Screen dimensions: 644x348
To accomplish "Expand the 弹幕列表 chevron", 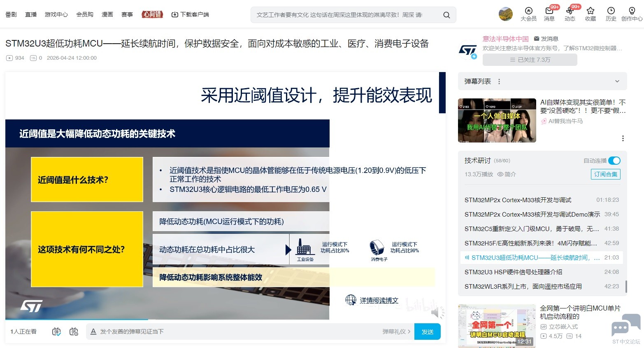I will pyautogui.click(x=617, y=82).
